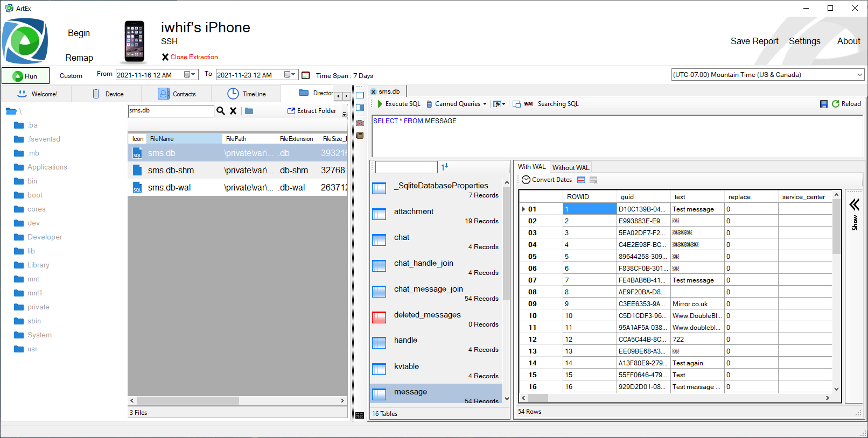Toggle Convert Dates in the results toolbar
868x438 pixels.
click(547, 180)
